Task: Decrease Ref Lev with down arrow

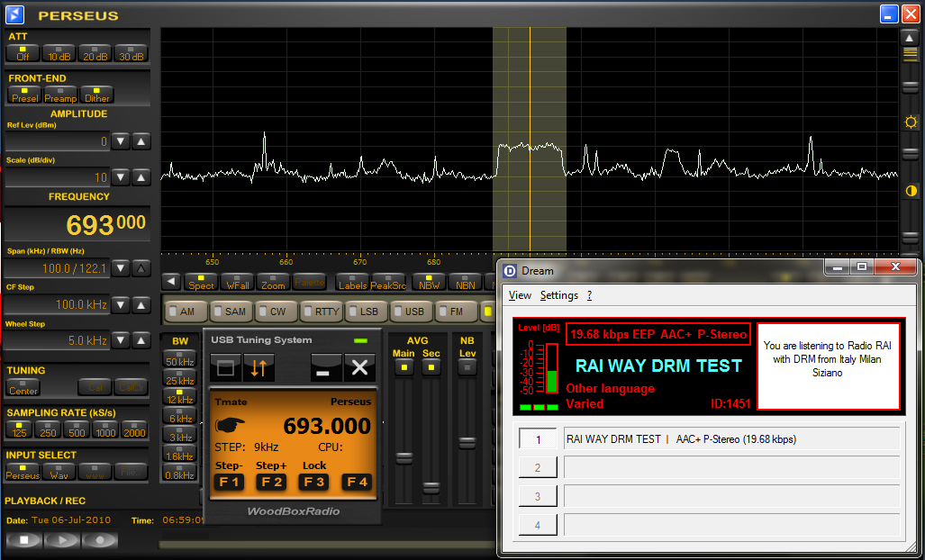Action: click(x=121, y=141)
